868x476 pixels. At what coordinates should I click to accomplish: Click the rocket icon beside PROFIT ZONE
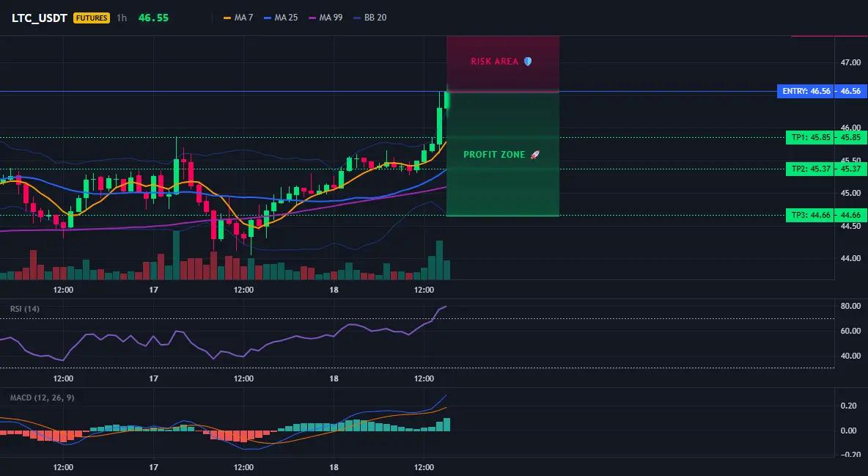coord(534,155)
